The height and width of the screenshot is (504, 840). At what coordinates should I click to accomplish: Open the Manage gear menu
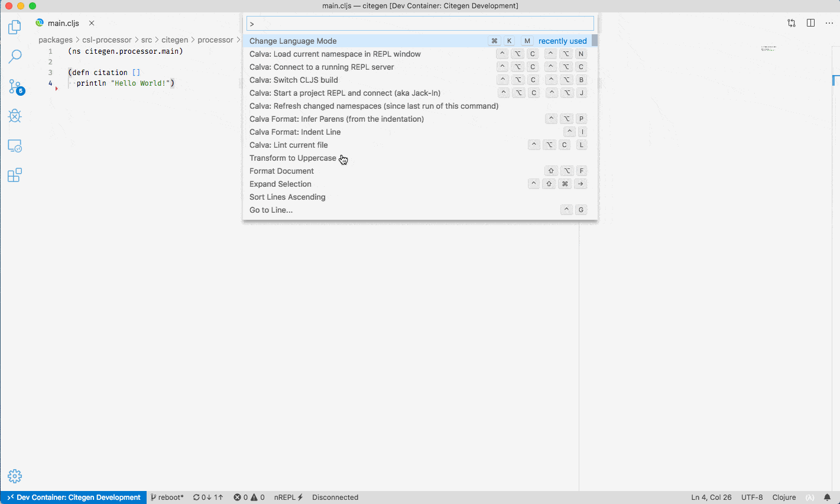[x=15, y=476]
